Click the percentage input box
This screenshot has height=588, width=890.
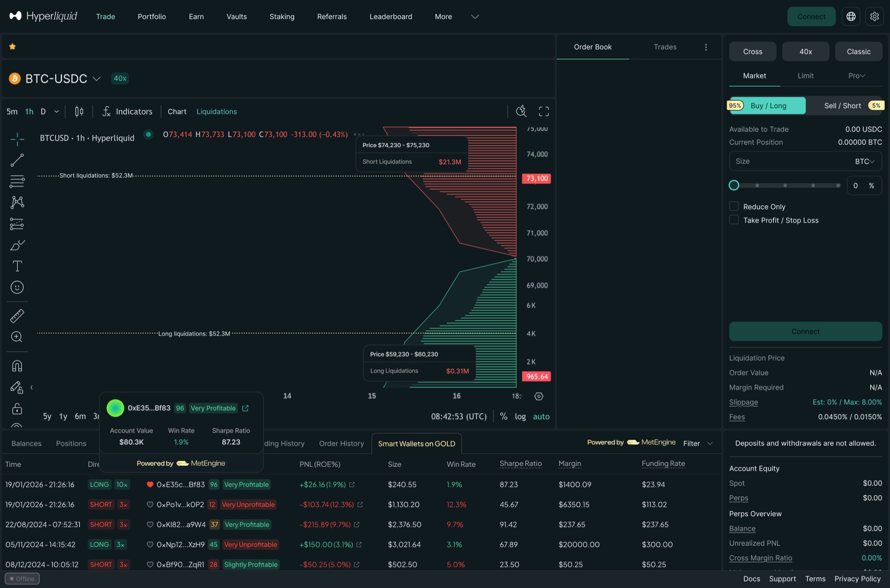tap(864, 185)
